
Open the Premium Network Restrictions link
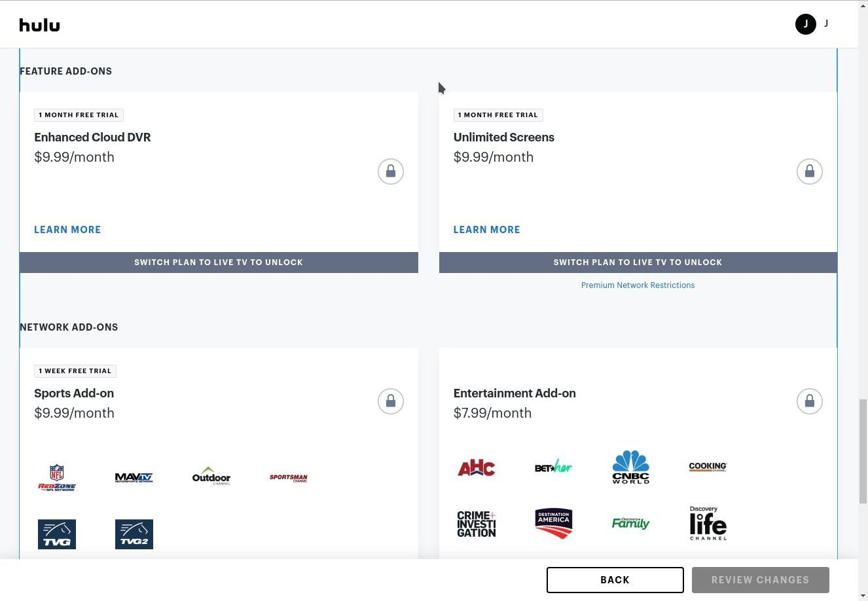[638, 285]
